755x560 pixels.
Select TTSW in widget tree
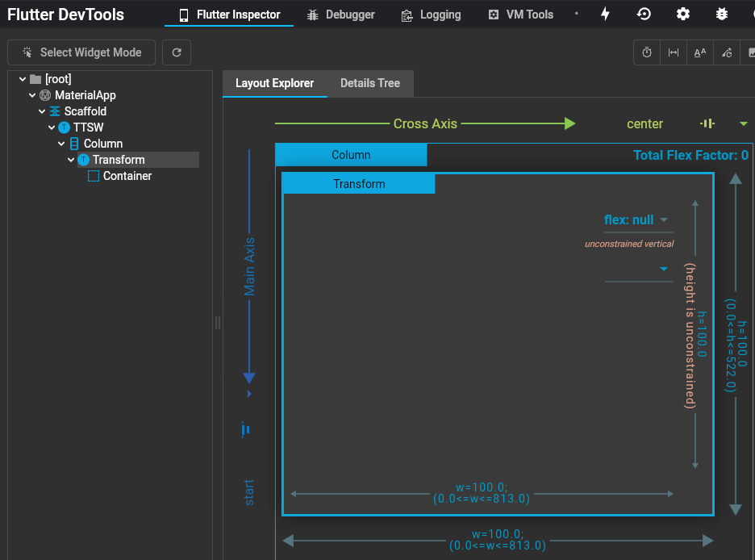point(88,127)
